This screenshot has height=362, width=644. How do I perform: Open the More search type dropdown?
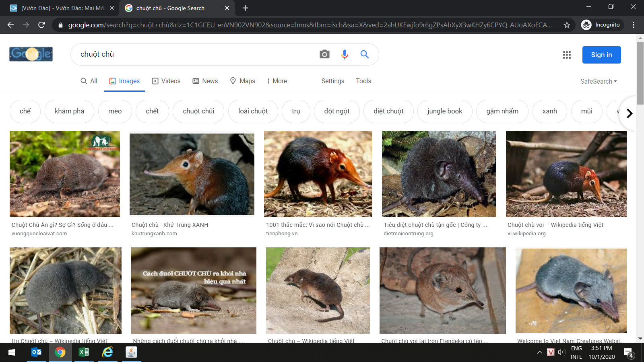(277, 81)
